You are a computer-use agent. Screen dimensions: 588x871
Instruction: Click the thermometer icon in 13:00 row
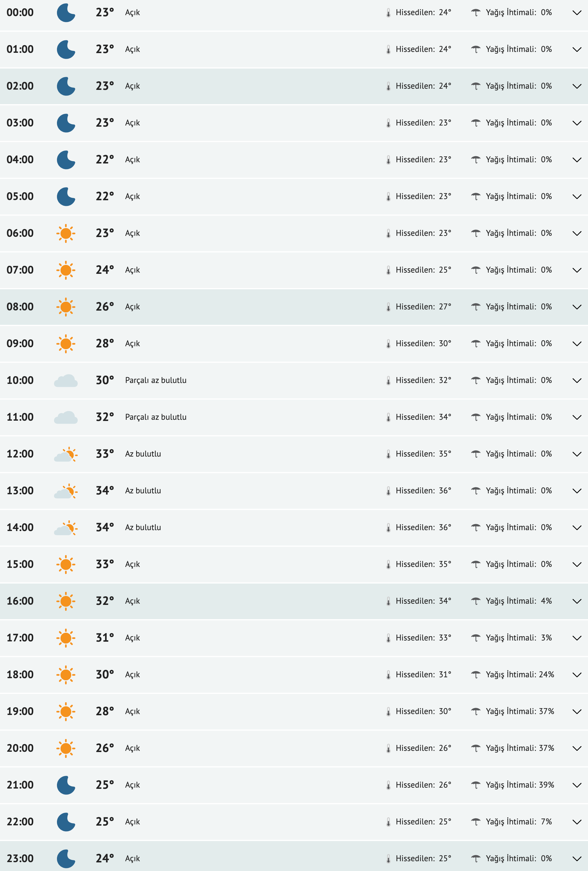pyautogui.click(x=388, y=491)
